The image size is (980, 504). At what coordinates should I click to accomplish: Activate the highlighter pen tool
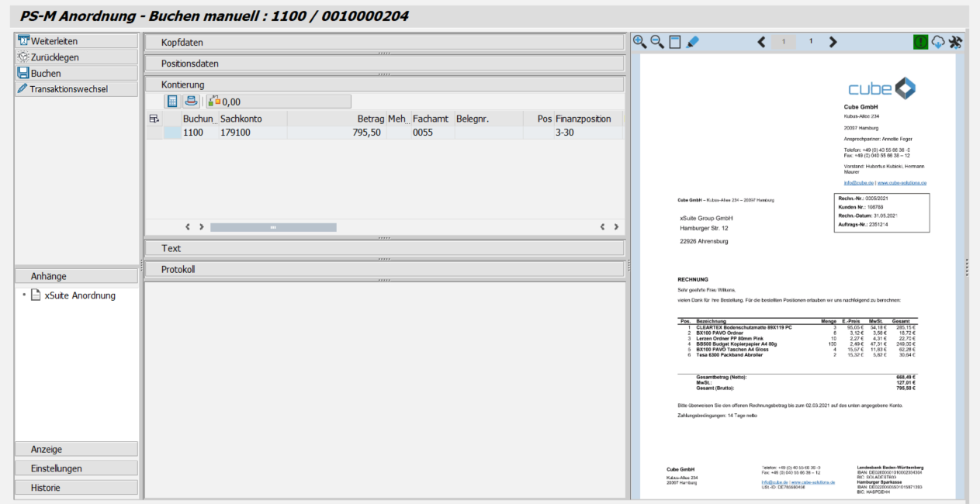(x=692, y=41)
